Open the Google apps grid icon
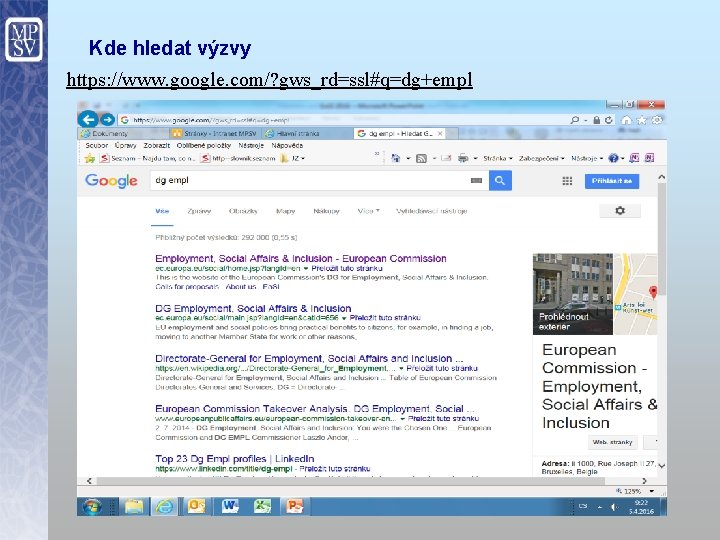Viewport: 720px width, 540px height. click(567, 181)
